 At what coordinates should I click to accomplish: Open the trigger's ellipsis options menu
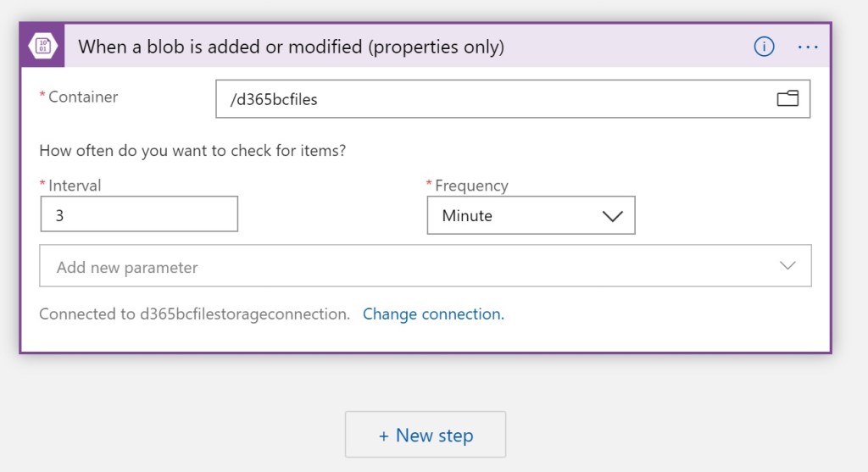[x=808, y=47]
